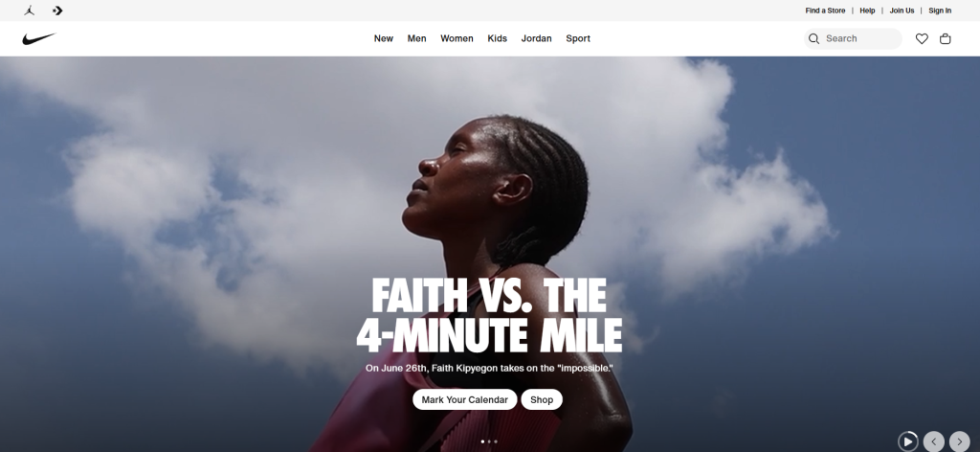Open Favorites with the heart icon
This screenshot has width=980, height=452.
tap(922, 38)
